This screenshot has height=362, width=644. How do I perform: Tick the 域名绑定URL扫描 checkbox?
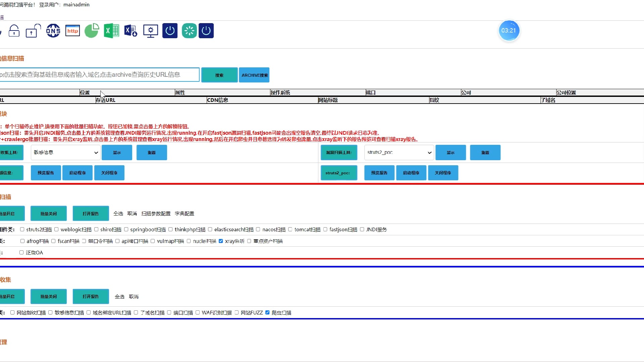tap(89, 313)
